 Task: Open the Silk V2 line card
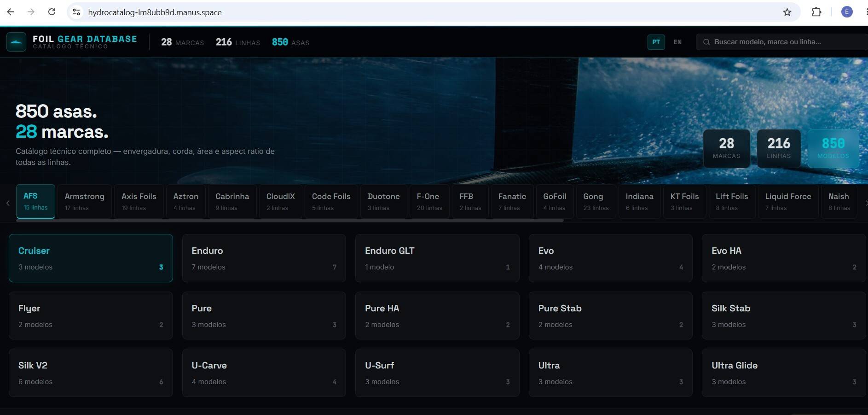tap(91, 373)
